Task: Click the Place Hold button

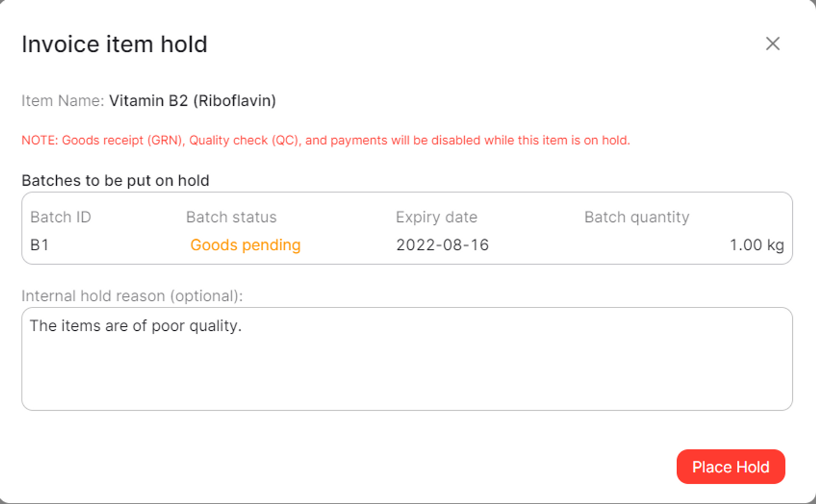Action: [x=730, y=466]
